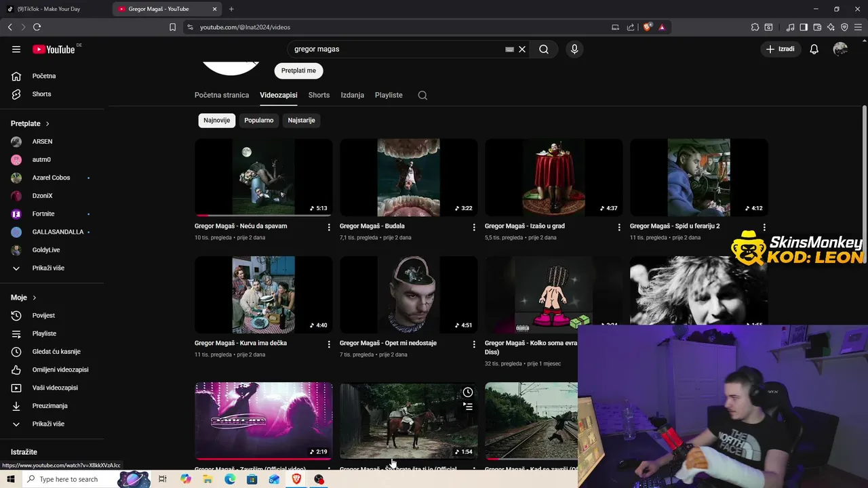The width and height of the screenshot is (868, 488).
Task: Open options for Budala video
Action: point(474,227)
